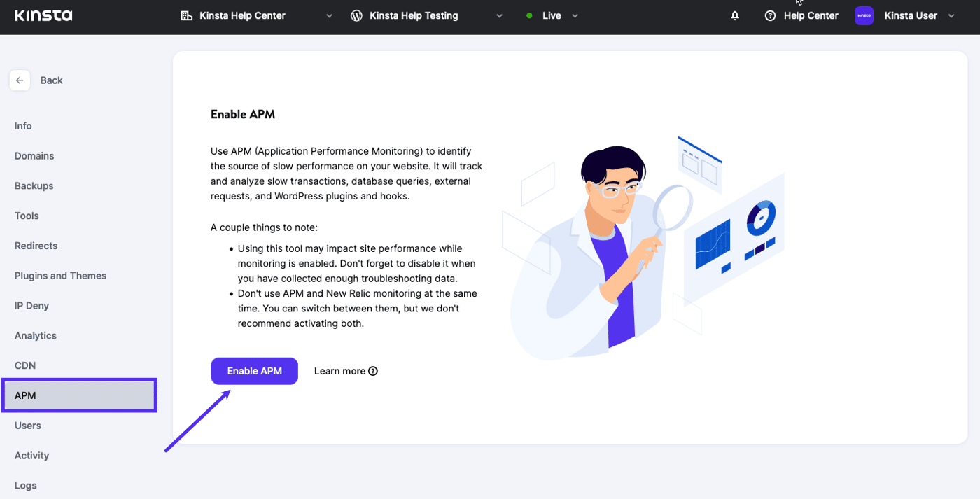The image size is (980, 499).
Task: Go to Plugins and Themes
Action: click(61, 276)
